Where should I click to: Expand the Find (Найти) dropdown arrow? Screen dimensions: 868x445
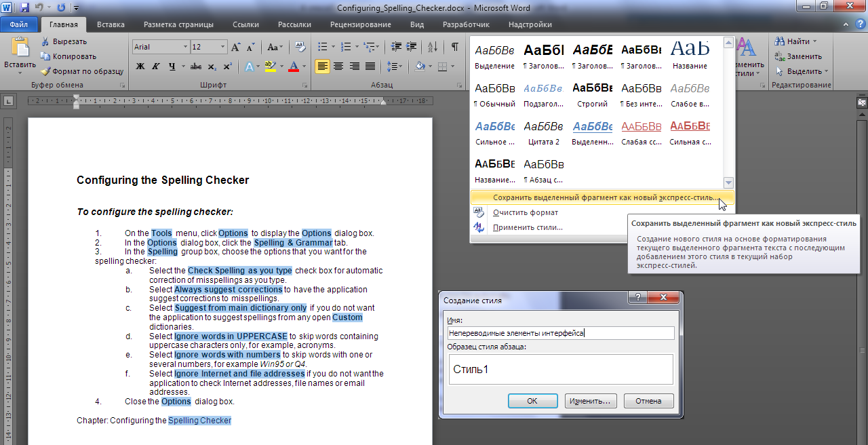click(814, 41)
